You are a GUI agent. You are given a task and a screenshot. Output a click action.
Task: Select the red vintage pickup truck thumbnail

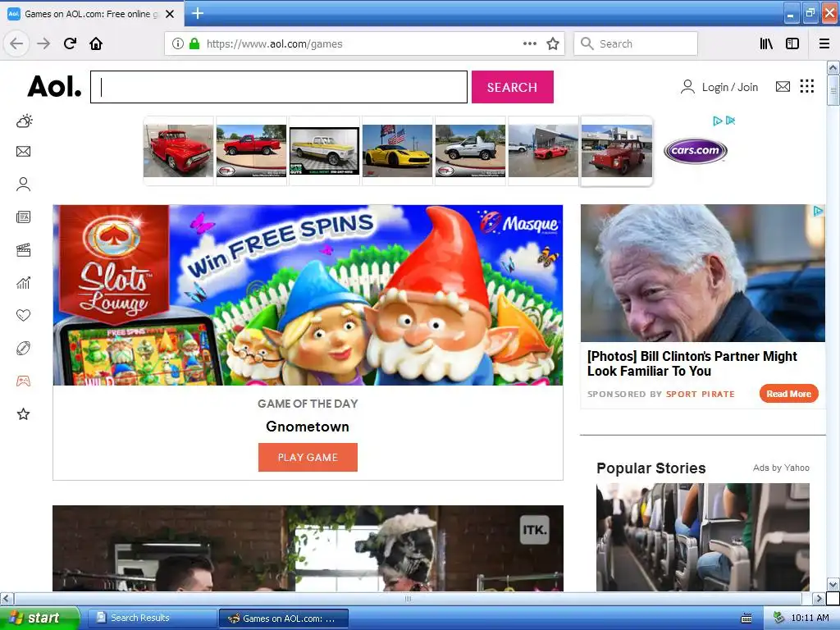point(178,151)
